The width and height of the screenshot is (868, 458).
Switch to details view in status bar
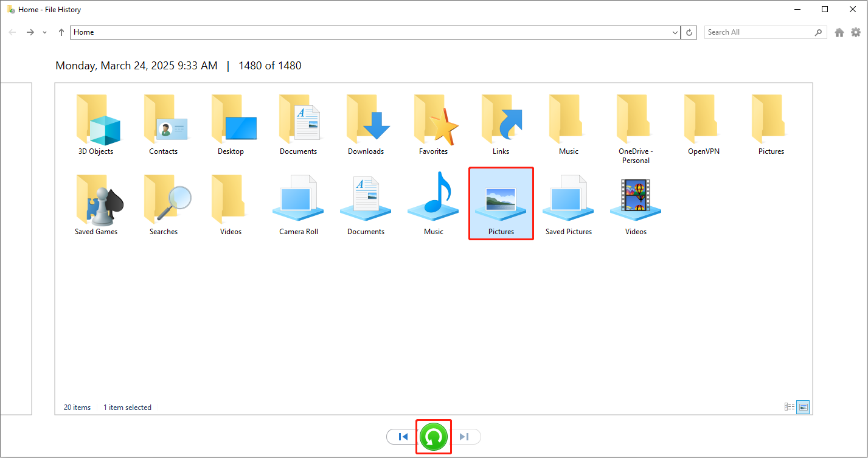coord(790,407)
